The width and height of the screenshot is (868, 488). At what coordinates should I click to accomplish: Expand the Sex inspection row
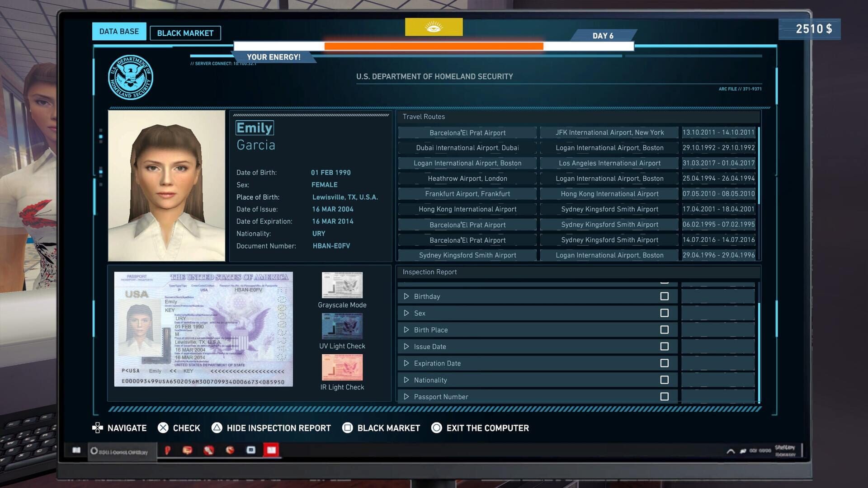pyautogui.click(x=406, y=313)
